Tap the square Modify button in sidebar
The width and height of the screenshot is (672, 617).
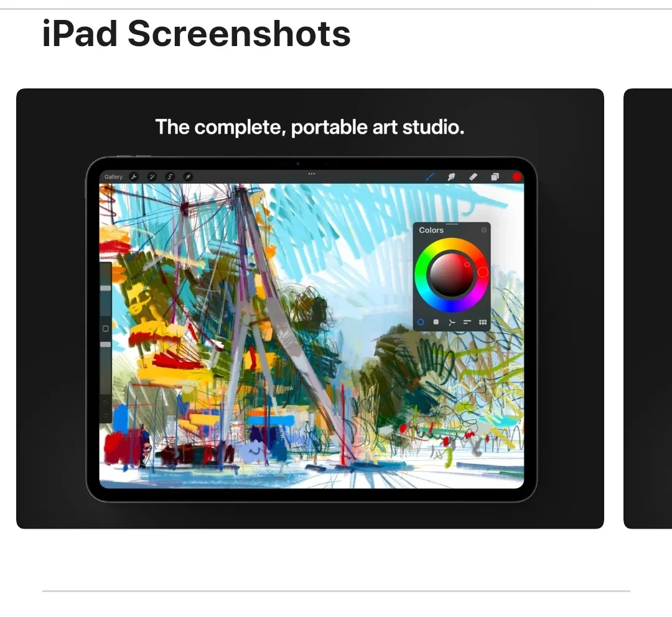105,329
